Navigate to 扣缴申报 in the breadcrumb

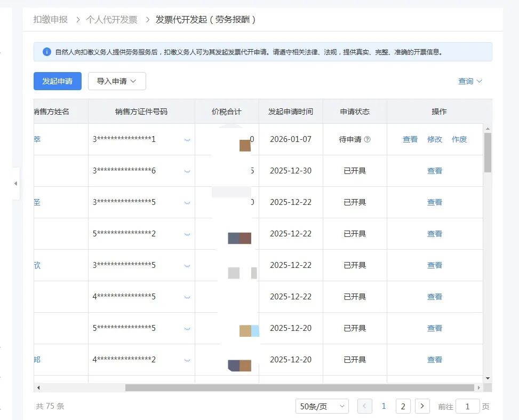(x=51, y=20)
